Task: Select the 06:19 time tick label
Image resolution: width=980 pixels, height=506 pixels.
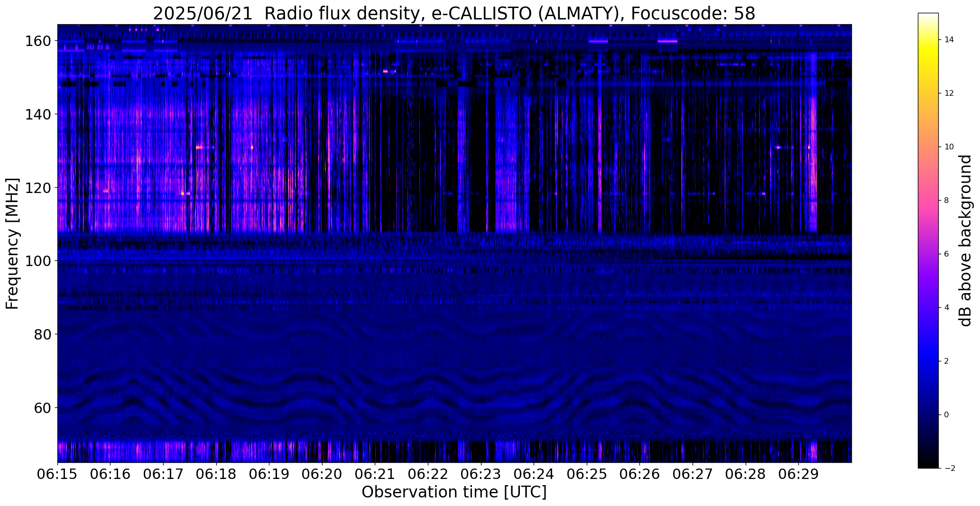Action: 269,475
